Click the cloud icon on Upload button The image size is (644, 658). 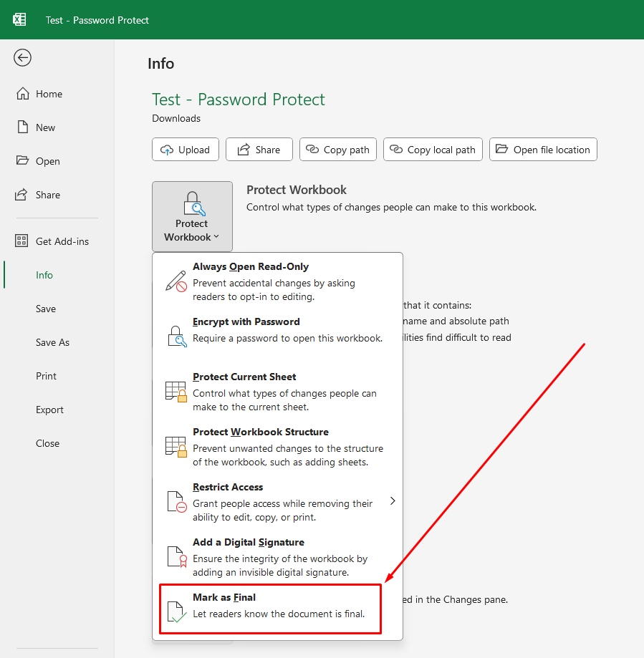click(x=167, y=150)
